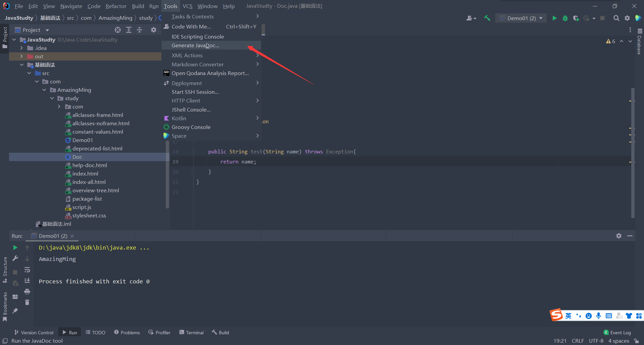Click Scroll to End icon in Run panel
The width and height of the screenshot is (644, 345).
tap(27, 280)
